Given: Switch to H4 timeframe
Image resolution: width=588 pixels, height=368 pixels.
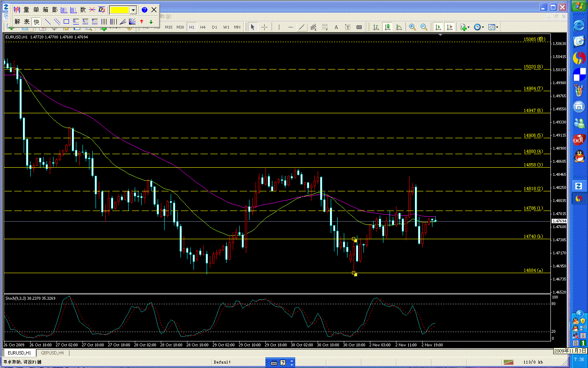Looking at the screenshot, I should 203,27.
